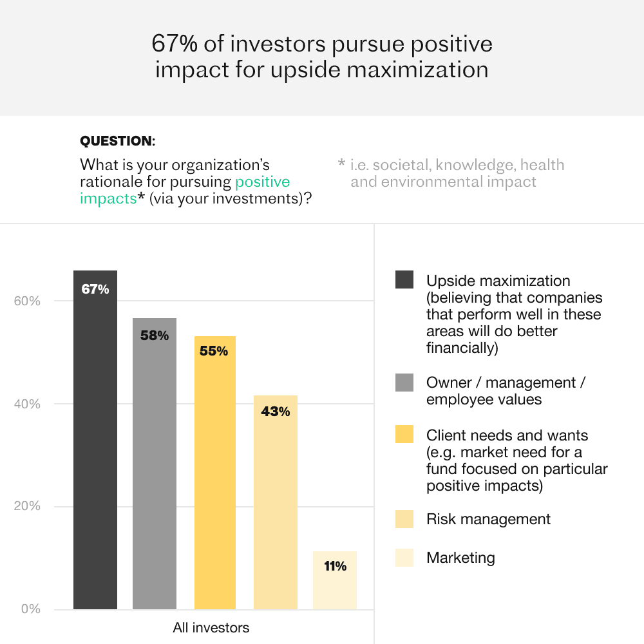Select the 11% Marketing bar
Viewport: 644px width, 644px height.
click(x=335, y=580)
